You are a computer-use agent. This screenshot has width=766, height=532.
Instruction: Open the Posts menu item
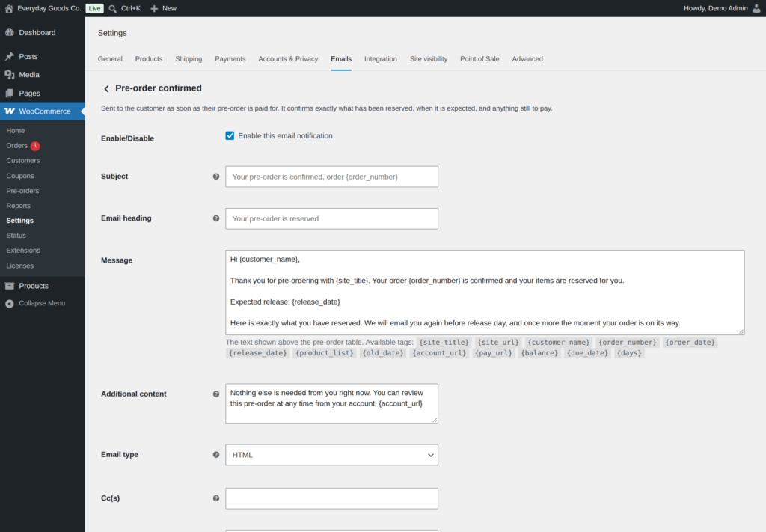tap(43, 56)
